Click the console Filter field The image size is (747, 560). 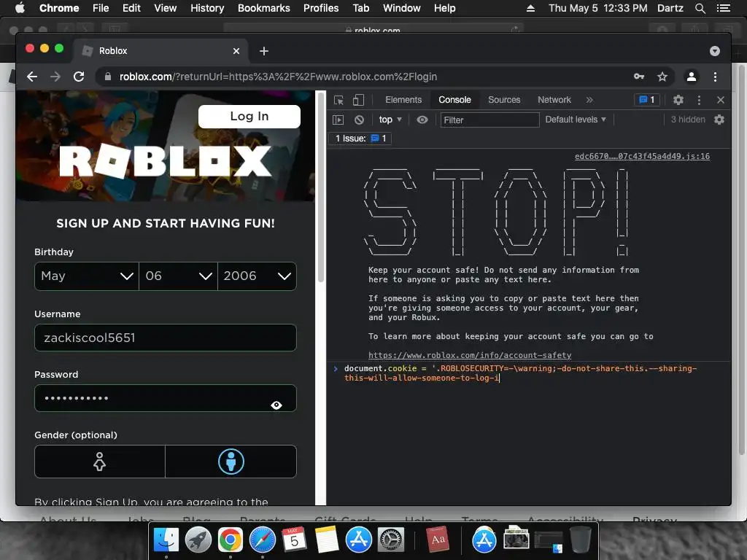(489, 120)
